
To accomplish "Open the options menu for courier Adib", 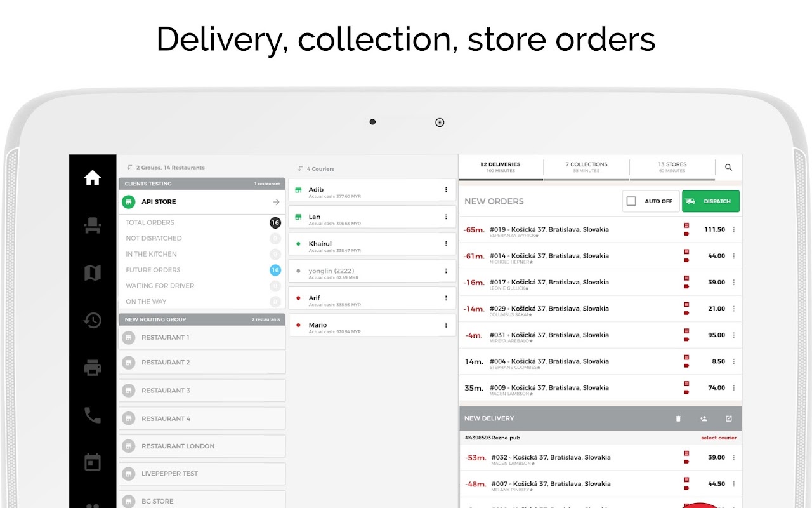I will [x=446, y=190].
